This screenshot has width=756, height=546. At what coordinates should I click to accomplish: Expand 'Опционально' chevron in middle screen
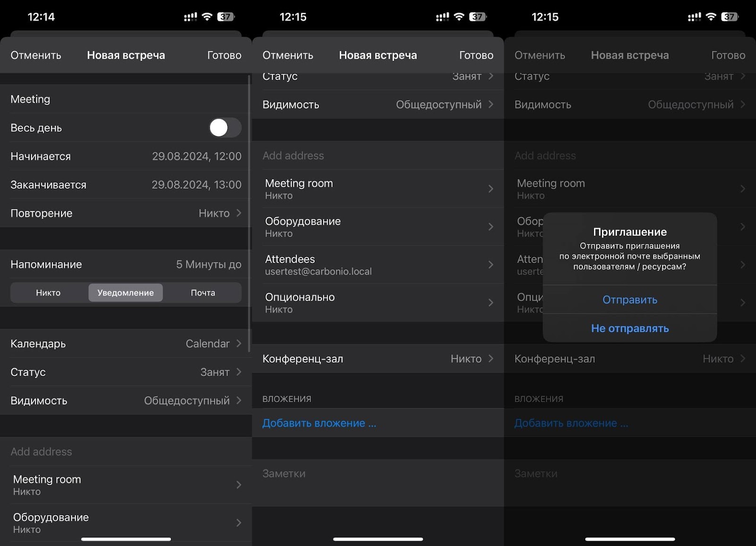click(x=491, y=303)
